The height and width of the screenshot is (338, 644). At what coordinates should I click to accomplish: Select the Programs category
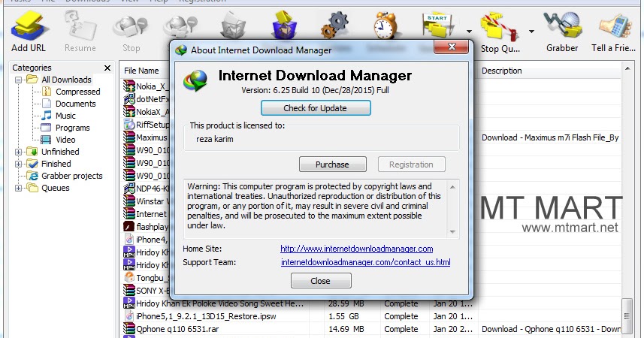[x=72, y=128]
